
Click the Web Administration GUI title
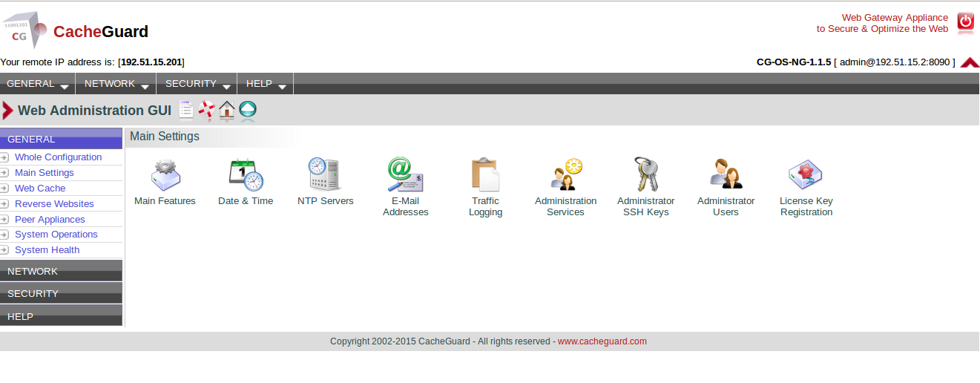[94, 111]
